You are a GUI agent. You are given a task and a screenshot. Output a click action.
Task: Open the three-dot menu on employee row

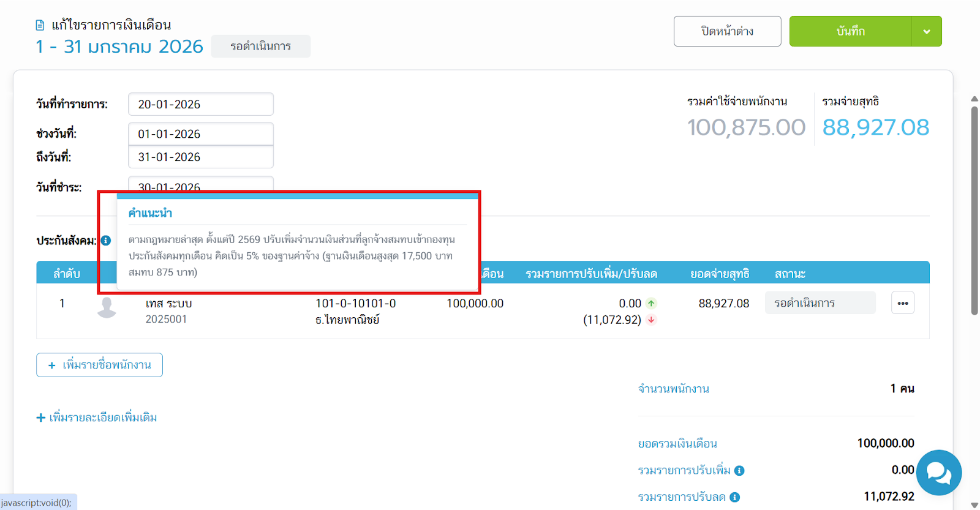click(x=902, y=303)
